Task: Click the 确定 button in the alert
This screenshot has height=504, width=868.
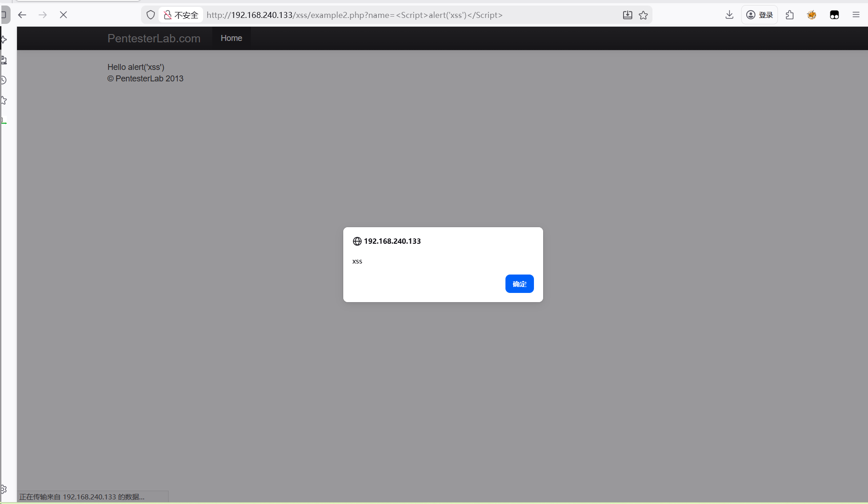Action: [519, 284]
